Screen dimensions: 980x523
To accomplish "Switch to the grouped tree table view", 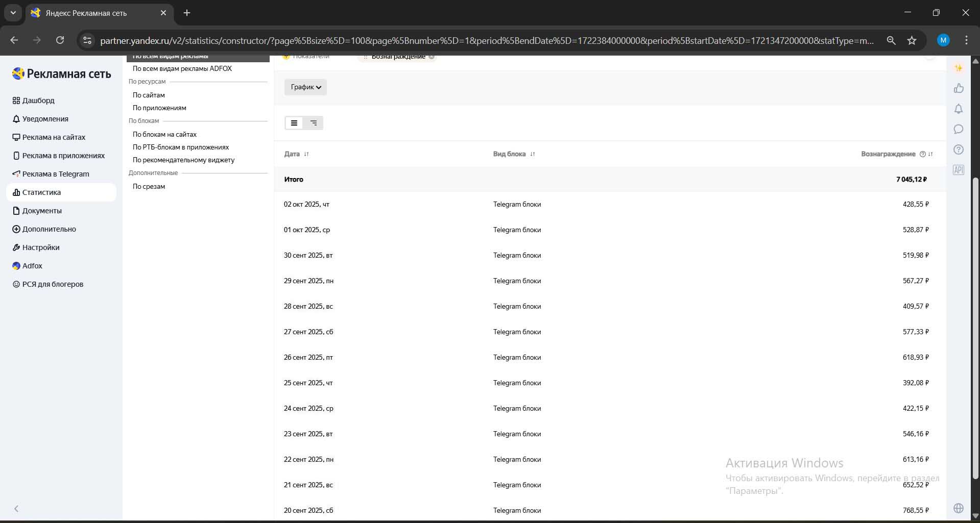I will (314, 123).
